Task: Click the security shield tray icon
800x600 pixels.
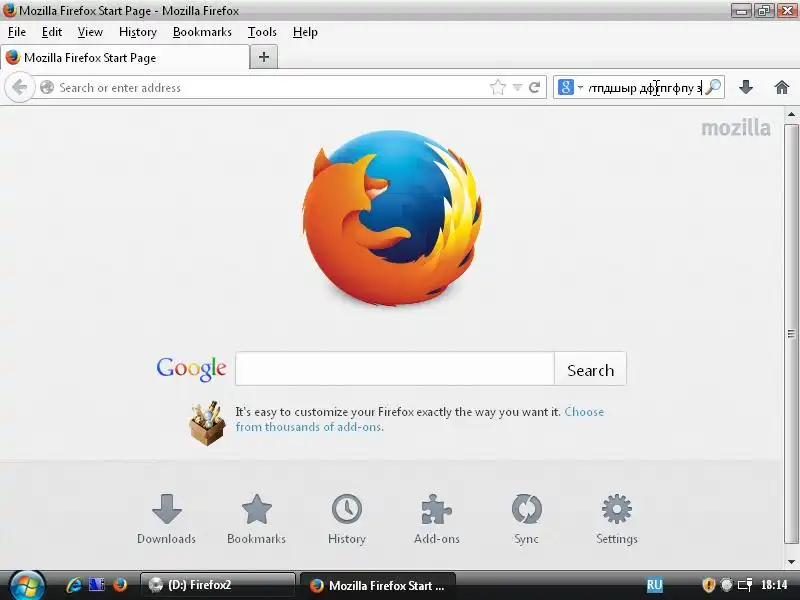Action: pyautogui.click(x=708, y=585)
